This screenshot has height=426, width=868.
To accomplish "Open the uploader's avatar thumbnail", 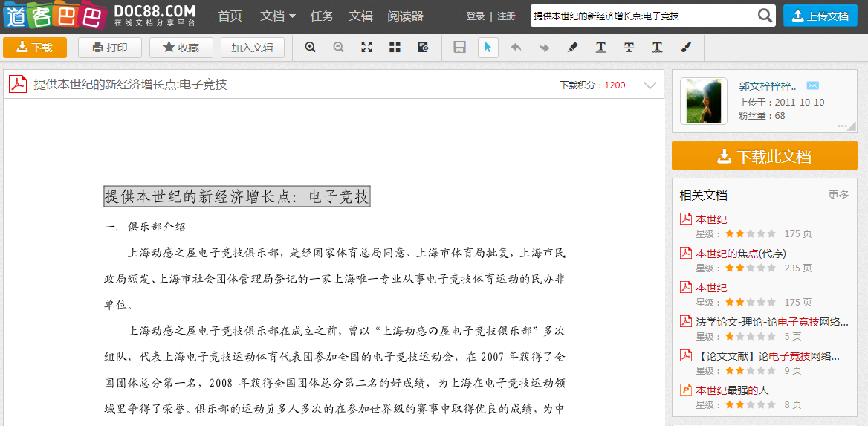I will [703, 100].
